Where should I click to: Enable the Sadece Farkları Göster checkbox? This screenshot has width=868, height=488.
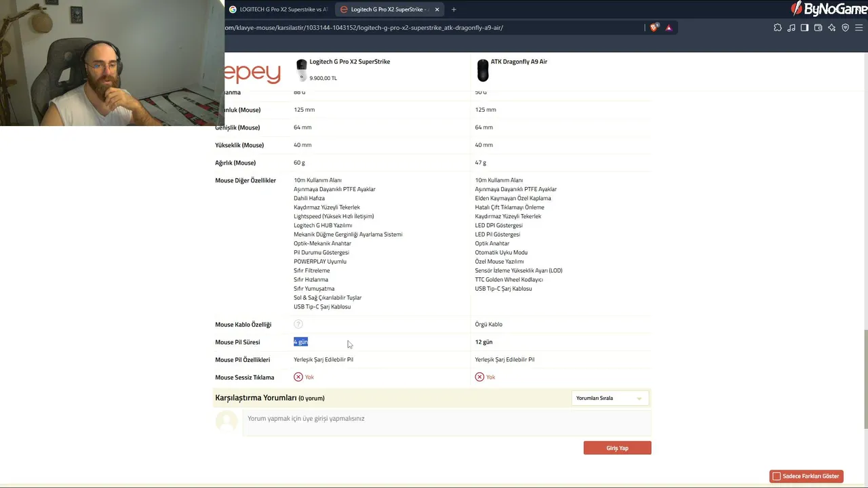point(777,476)
